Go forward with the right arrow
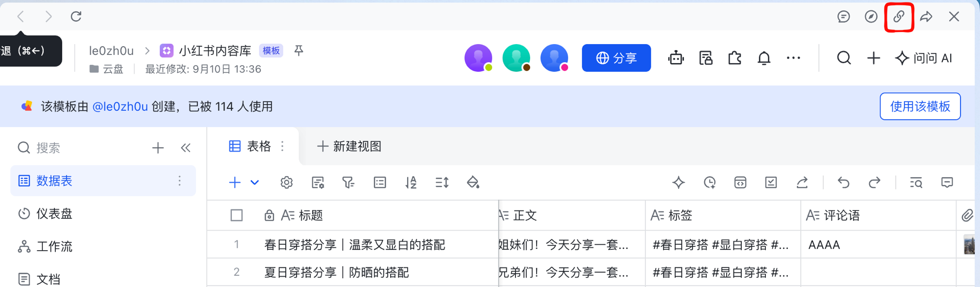The image size is (980, 287). tap(48, 17)
